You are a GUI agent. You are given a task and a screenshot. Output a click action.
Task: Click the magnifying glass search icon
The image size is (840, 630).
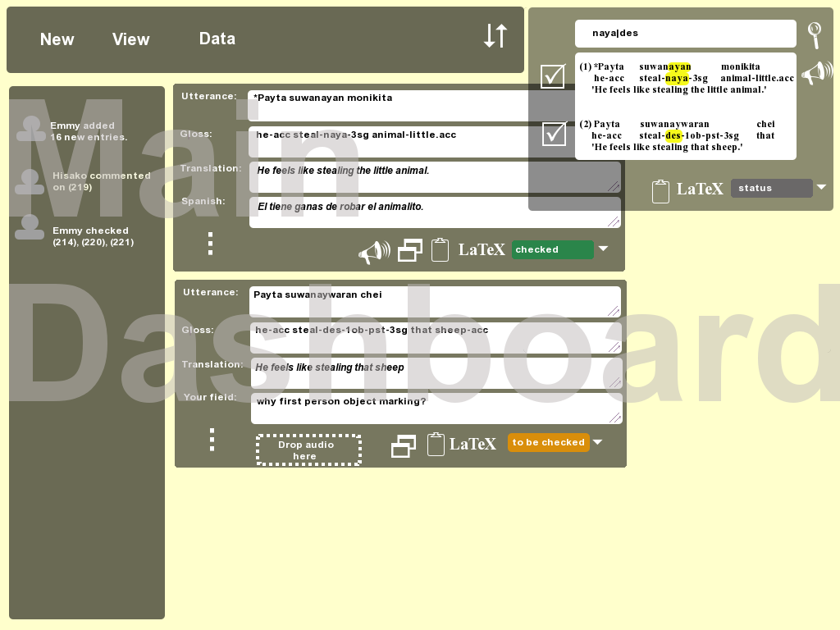point(814,34)
